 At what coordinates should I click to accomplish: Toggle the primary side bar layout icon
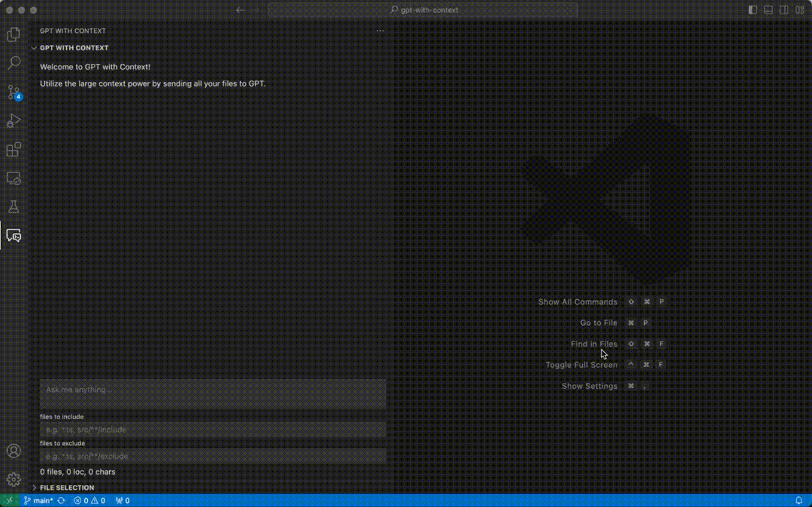click(753, 10)
